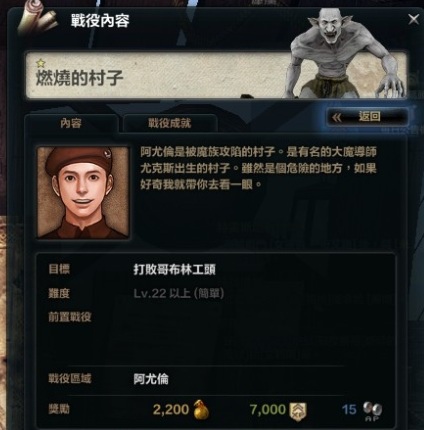The height and width of the screenshot is (430, 424).
Task: Click the 前置戰役 label
Action: pyautogui.click(x=70, y=317)
